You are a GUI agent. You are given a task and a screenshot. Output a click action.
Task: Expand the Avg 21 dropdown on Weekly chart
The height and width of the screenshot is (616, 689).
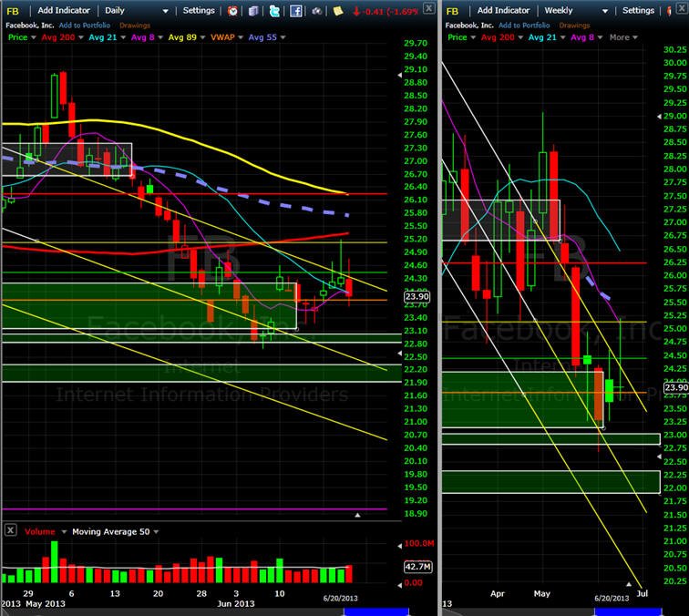coord(563,37)
